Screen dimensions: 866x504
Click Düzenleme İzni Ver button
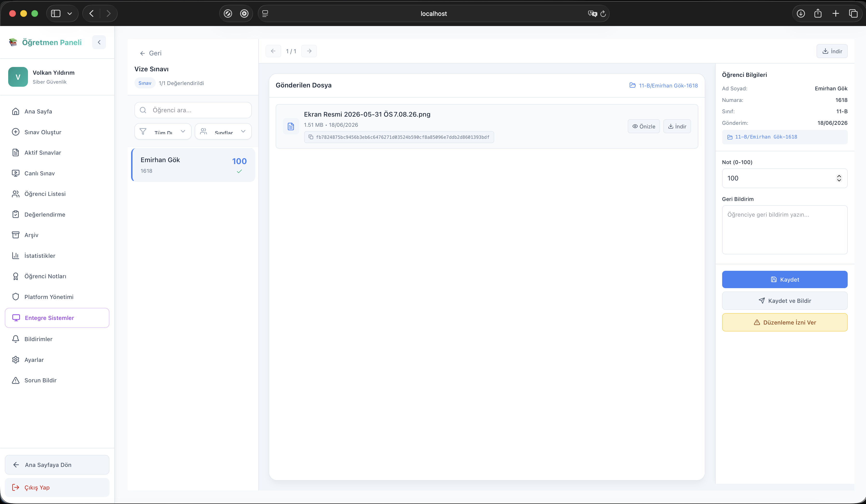(x=785, y=322)
